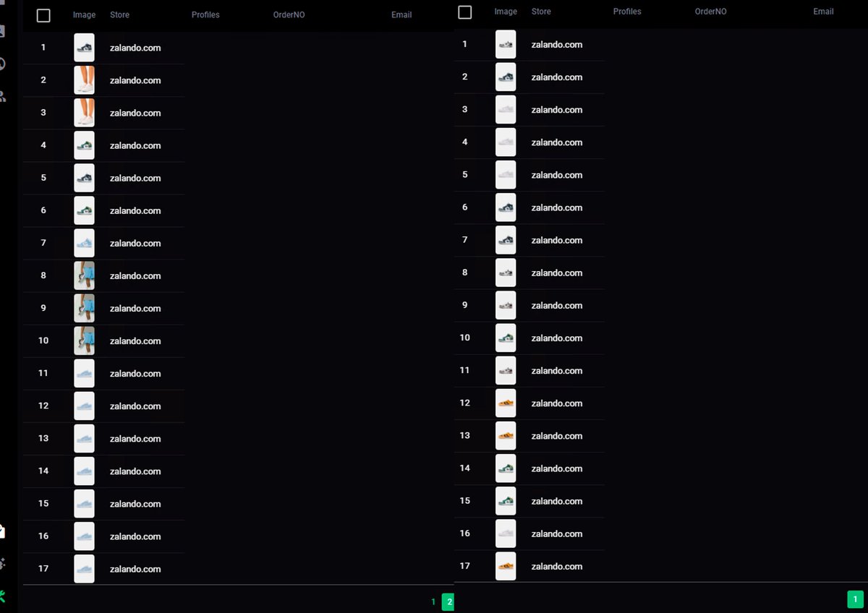This screenshot has height=613, width=868.
Task: Open the thumbnail in left table row 13
Action: click(x=84, y=438)
